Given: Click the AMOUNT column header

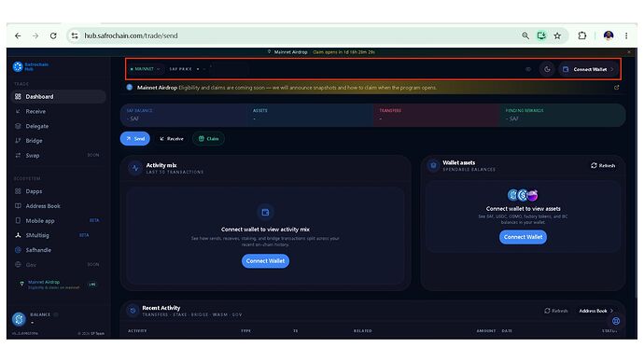Looking at the screenshot, I should coord(486,331).
